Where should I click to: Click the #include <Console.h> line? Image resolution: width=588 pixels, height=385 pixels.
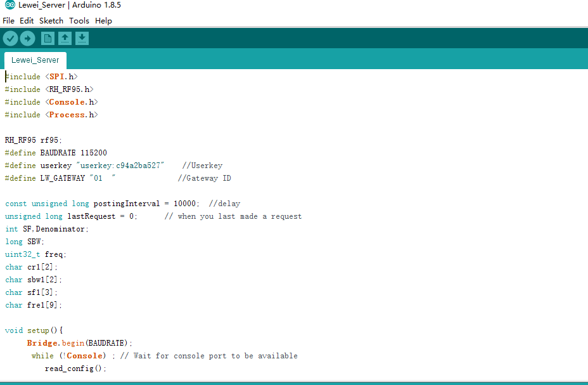click(51, 102)
